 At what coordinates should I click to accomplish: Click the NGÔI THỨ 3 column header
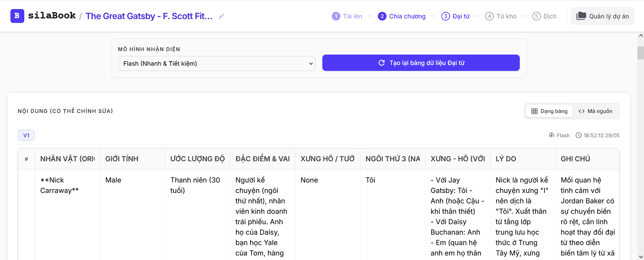tap(393, 159)
